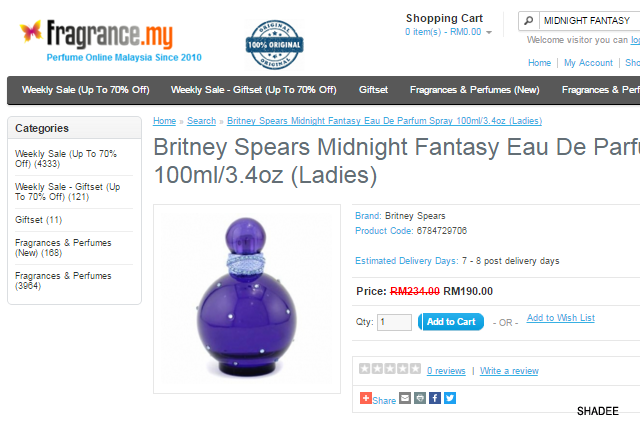Image resolution: width=640 pixels, height=427 pixels.
Task: Click the star rating row
Action: (x=390, y=369)
